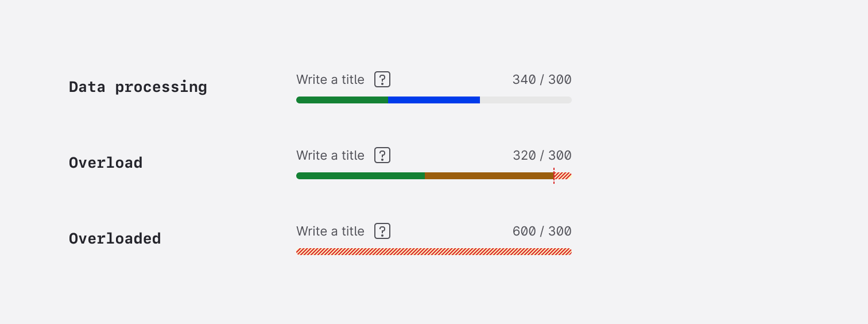Viewport: 868px width, 324px height.
Task: Click the green segment of Data processing bar
Action: (342, 100)
